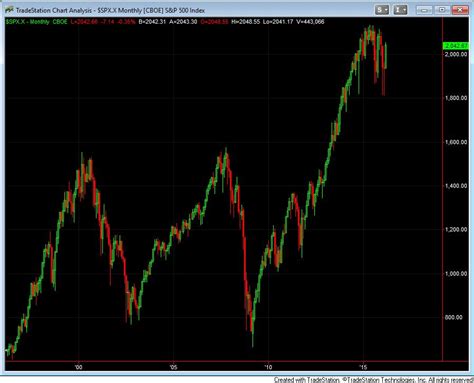Viewport: 474px width, 383px height.
Task: Select the bid value B=2042.31
Action: point(152,22)
